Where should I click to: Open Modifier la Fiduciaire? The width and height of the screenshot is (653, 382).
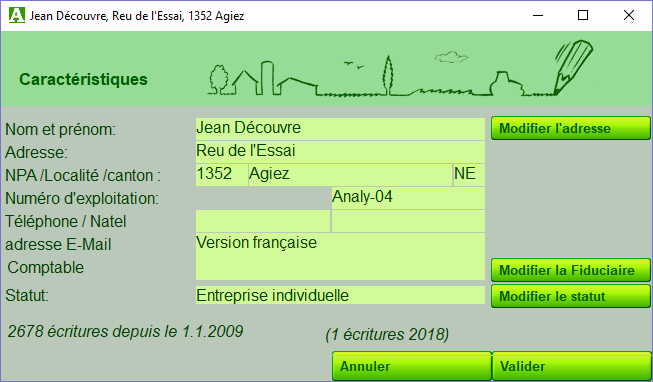pos(571,270)
